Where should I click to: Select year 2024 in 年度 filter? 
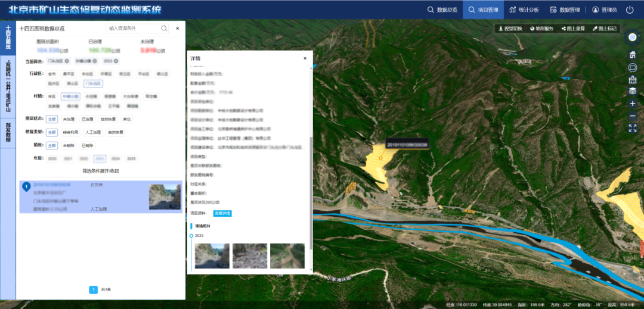(115, 159)
